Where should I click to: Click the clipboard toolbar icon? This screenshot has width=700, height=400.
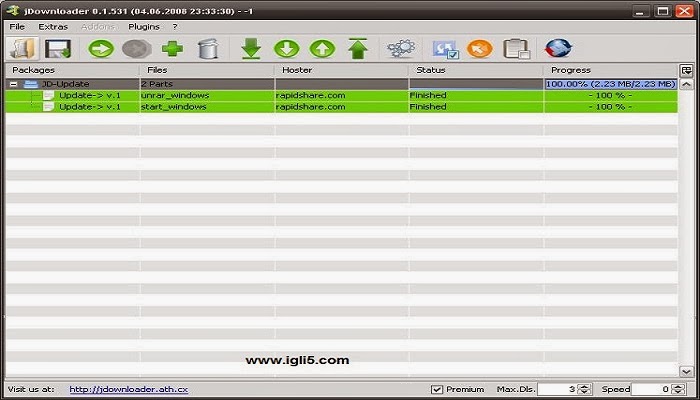point(515,47)
